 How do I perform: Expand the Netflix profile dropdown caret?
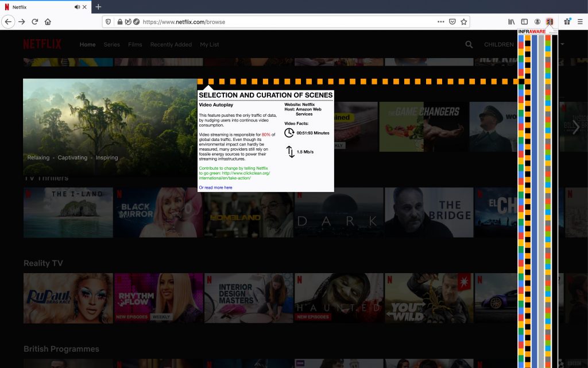point(562,44)
